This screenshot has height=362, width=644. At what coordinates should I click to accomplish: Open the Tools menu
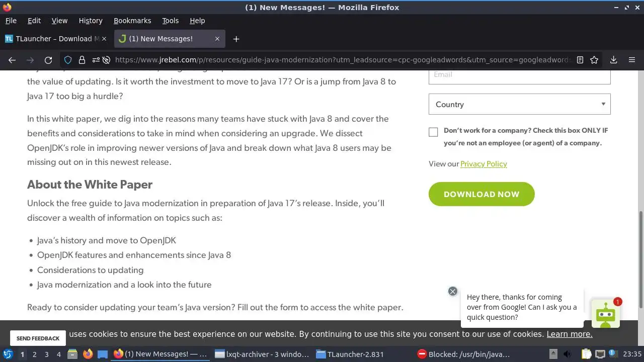point(171,21)
